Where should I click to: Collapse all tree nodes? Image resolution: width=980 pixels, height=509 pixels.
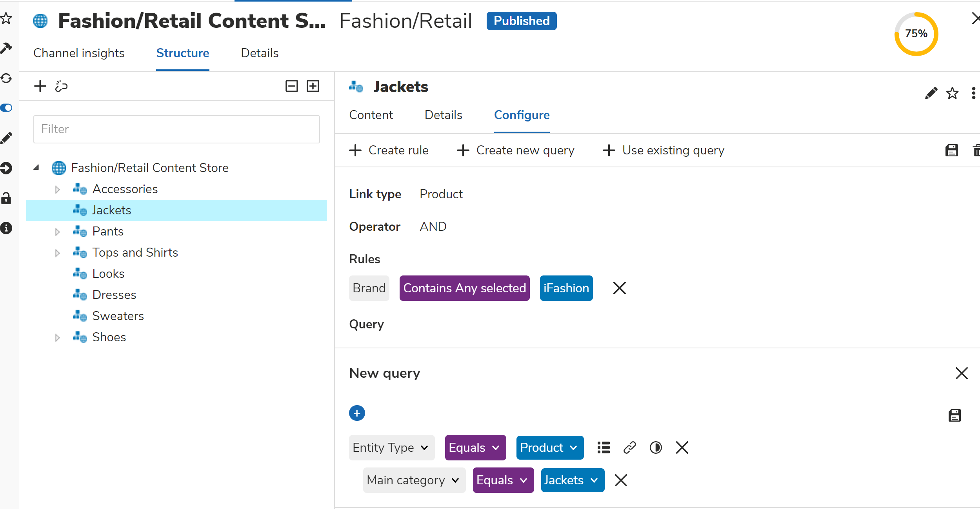[291, 86]
